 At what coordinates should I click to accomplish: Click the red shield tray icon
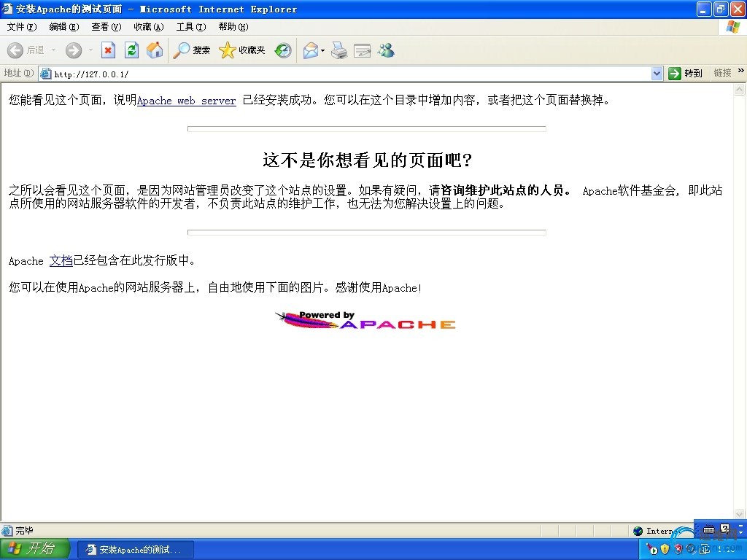click(678, 550)
